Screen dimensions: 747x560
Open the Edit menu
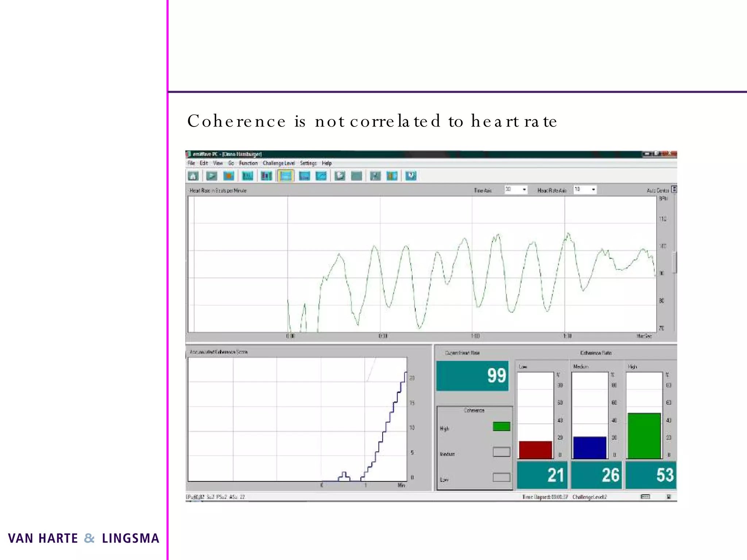[204, 163]
